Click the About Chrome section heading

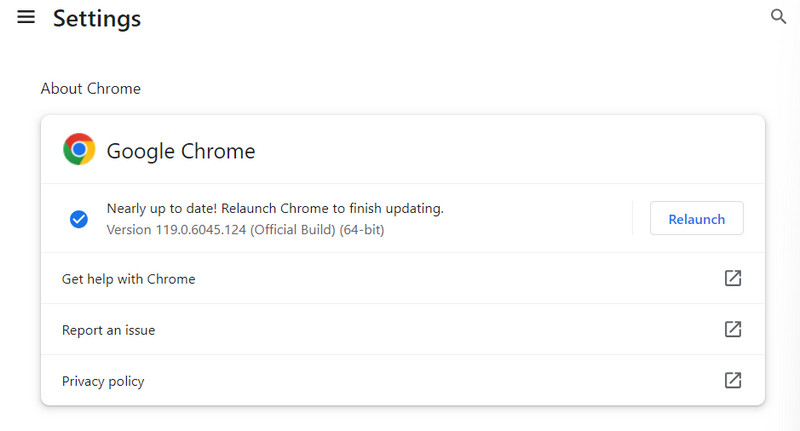pos(90,89)
